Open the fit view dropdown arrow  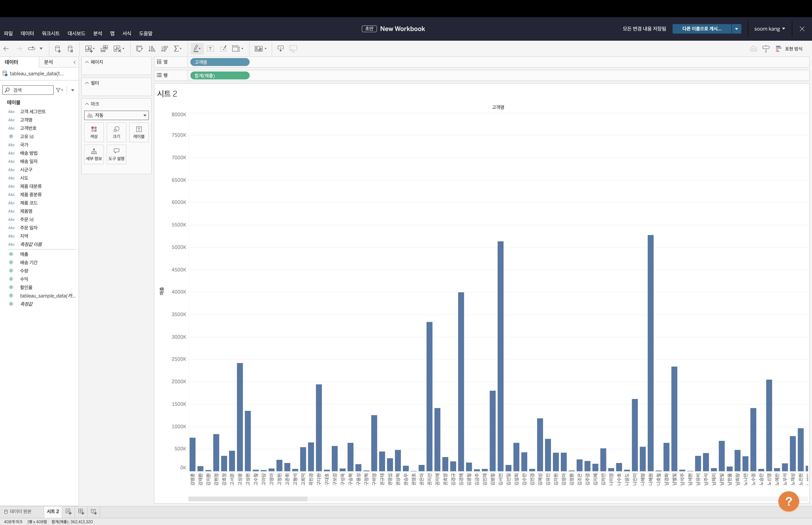click(242, 49)
